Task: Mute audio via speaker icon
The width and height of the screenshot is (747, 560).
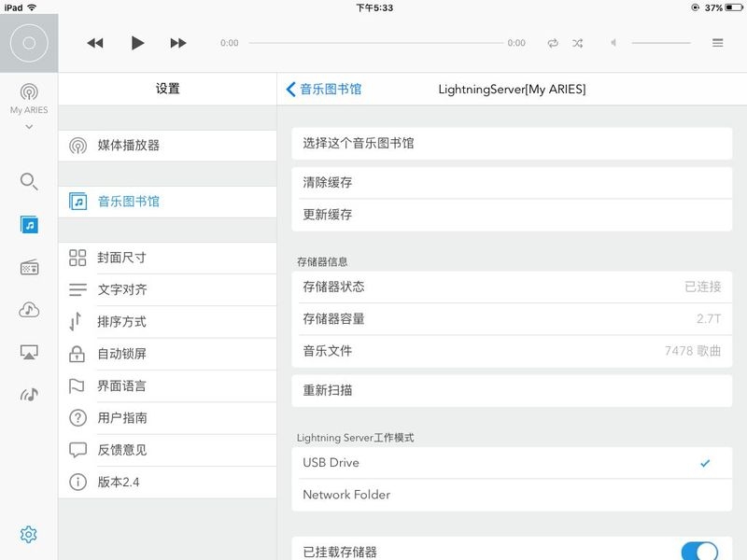Action: coord(613,43)
